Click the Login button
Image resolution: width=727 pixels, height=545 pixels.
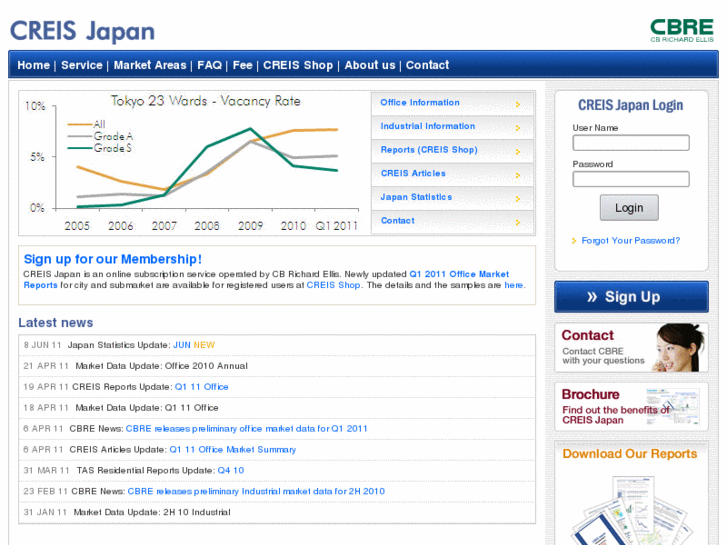click(629, 208)
